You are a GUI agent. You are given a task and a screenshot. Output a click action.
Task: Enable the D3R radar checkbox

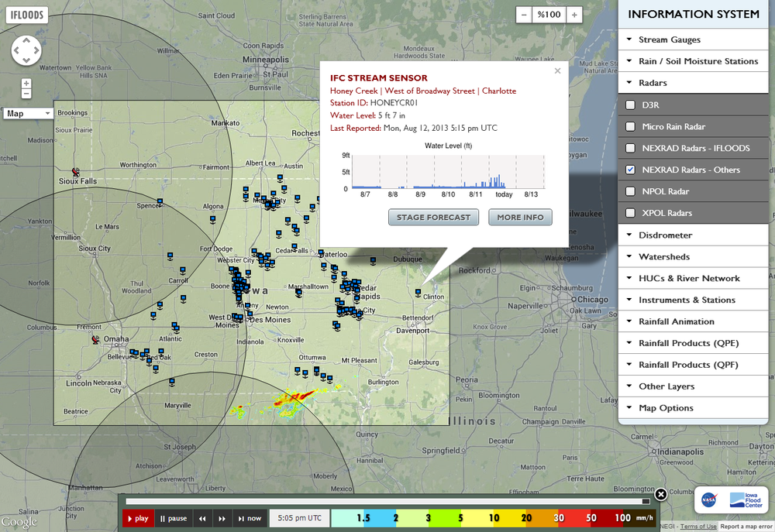tap(630, 105)
